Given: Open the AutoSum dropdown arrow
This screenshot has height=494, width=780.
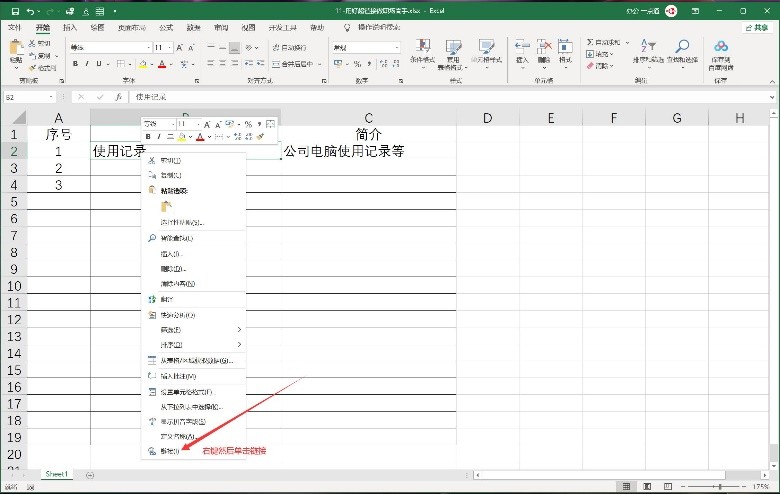Looking at the screenshot, I should pos(627,43).
